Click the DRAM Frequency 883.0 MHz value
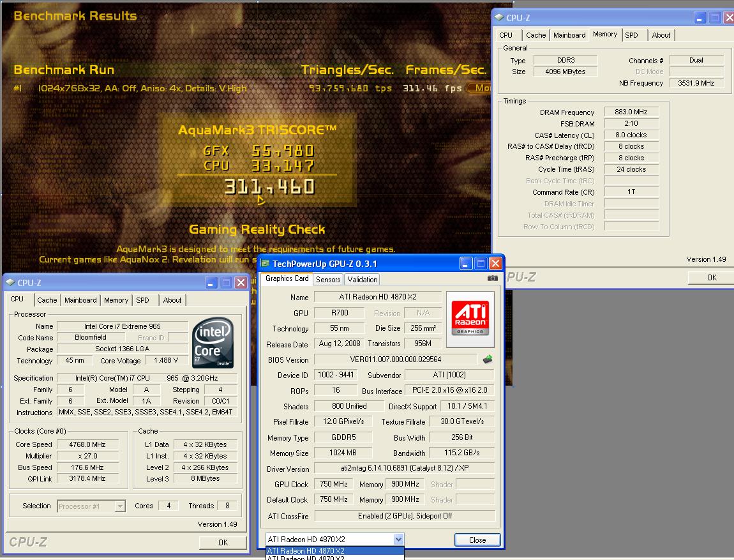This screenshot has width=734, height=560. (631, 112)
